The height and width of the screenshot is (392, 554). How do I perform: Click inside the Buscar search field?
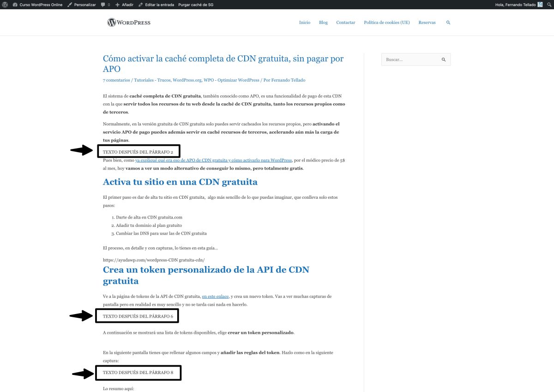coord(411,59)
